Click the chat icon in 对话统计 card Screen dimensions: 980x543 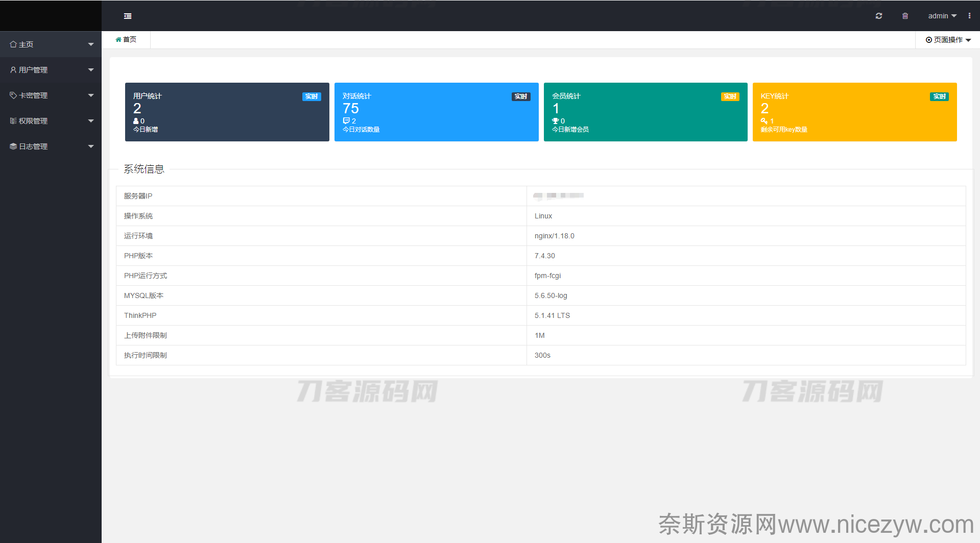(346, 121)
